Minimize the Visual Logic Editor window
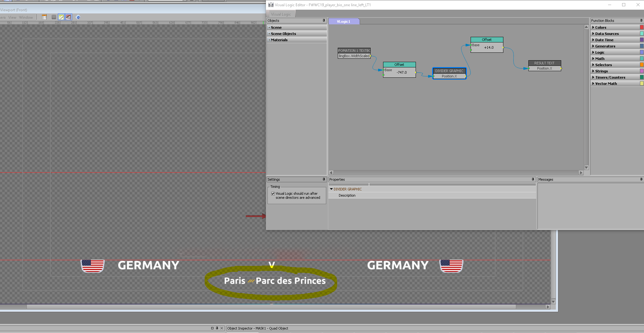 (x=610, y=5)
